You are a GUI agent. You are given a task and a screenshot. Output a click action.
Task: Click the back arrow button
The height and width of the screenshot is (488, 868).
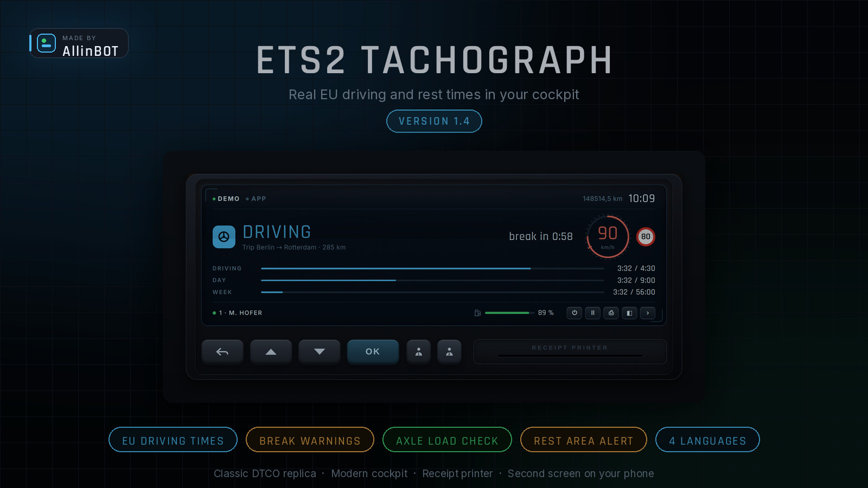click(222, 351)
